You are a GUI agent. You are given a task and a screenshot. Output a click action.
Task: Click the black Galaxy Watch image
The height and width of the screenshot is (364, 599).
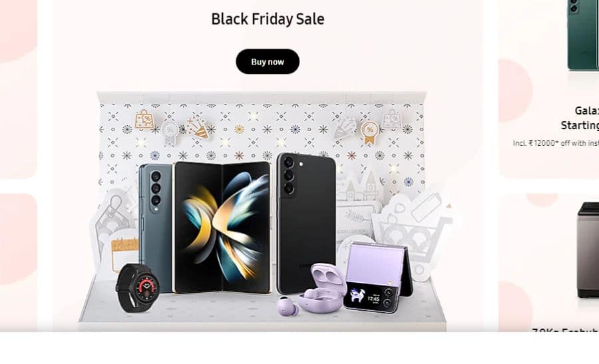136,287
